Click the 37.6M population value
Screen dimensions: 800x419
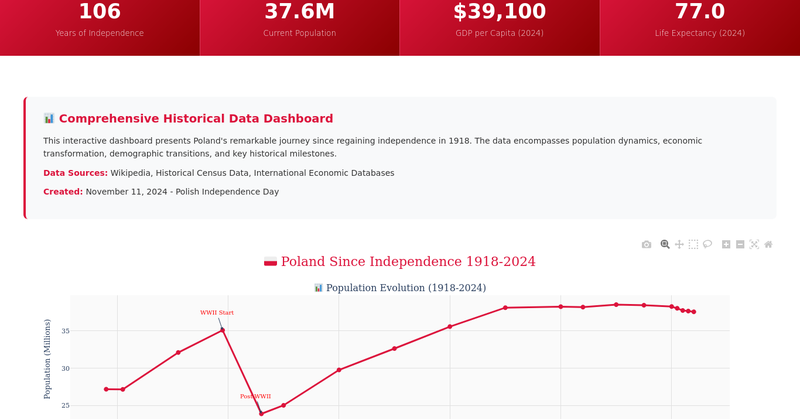(x=299, y=11)
